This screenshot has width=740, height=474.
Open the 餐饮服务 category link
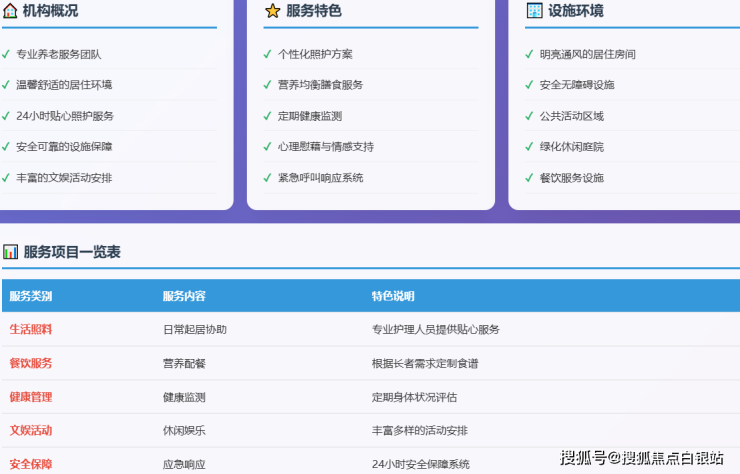pyautogui.click(x=31, y=363)
